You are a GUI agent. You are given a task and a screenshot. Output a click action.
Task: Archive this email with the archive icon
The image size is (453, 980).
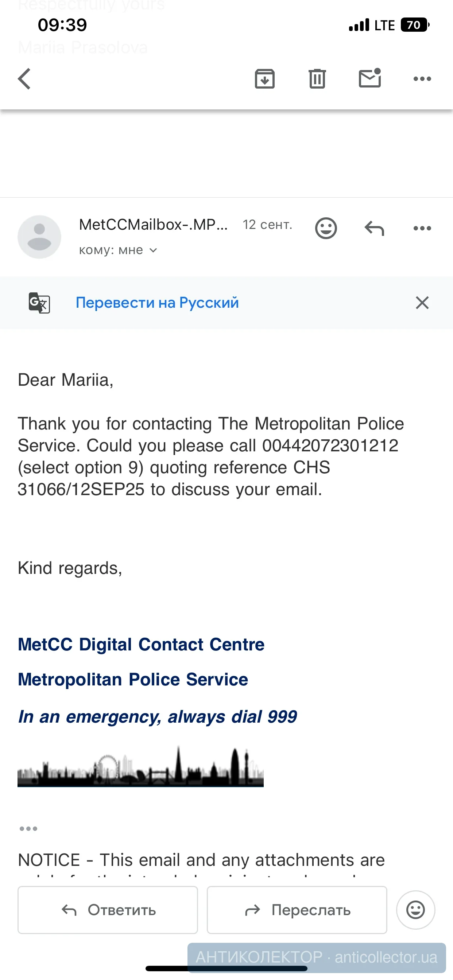(x=264, y=79)
